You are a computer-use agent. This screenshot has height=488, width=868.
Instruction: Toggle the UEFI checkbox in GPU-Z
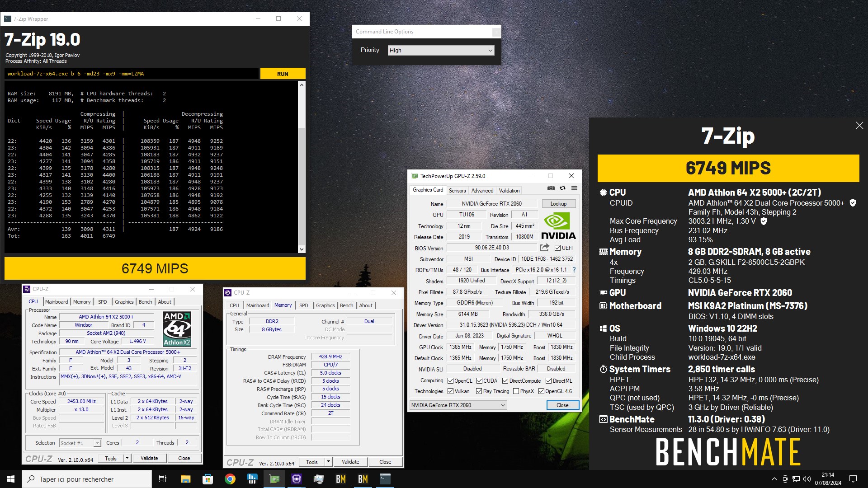(557, 248)
